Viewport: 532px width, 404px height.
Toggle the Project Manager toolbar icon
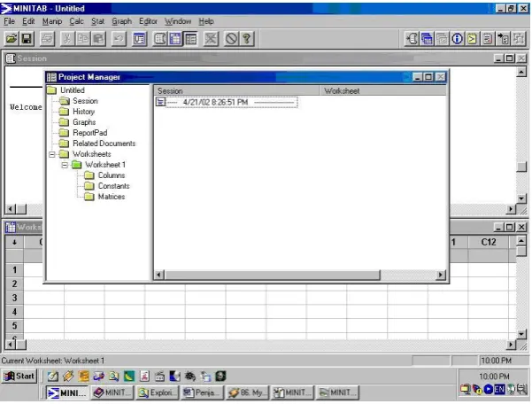pos(190,39)
